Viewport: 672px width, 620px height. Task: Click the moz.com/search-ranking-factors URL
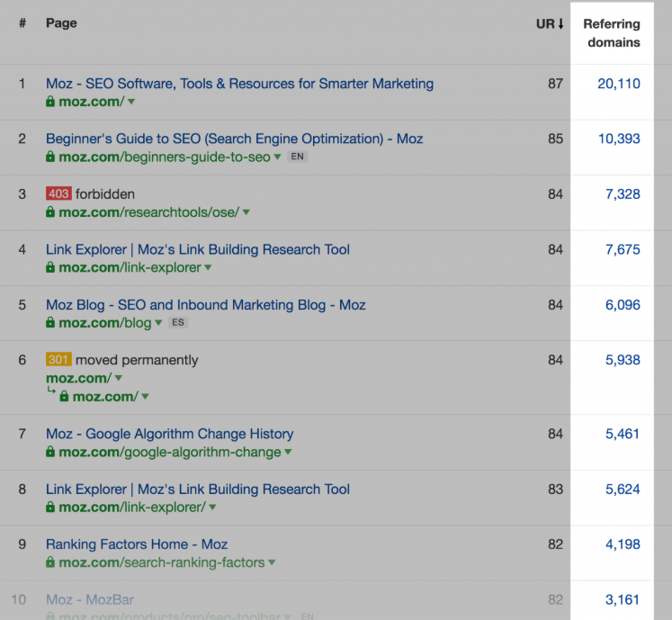(162, 562)
